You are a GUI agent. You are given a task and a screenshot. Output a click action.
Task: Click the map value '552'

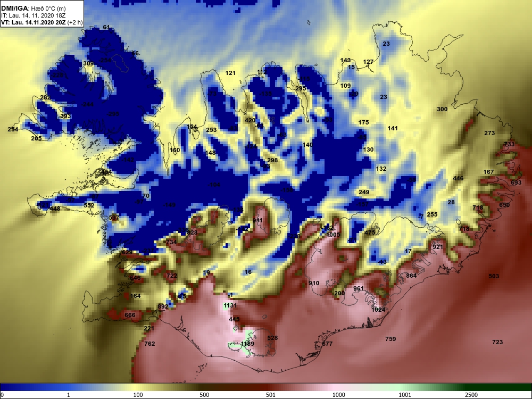pos(89,205)
